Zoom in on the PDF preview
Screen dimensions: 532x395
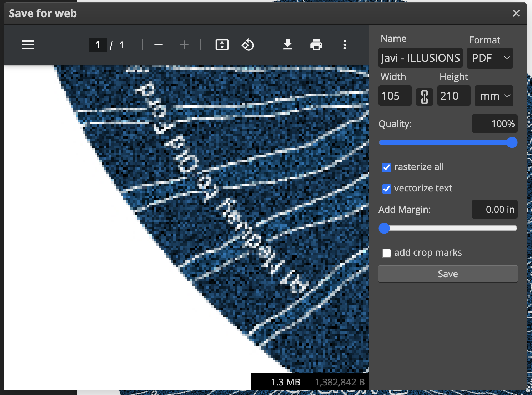pos(184,45)
